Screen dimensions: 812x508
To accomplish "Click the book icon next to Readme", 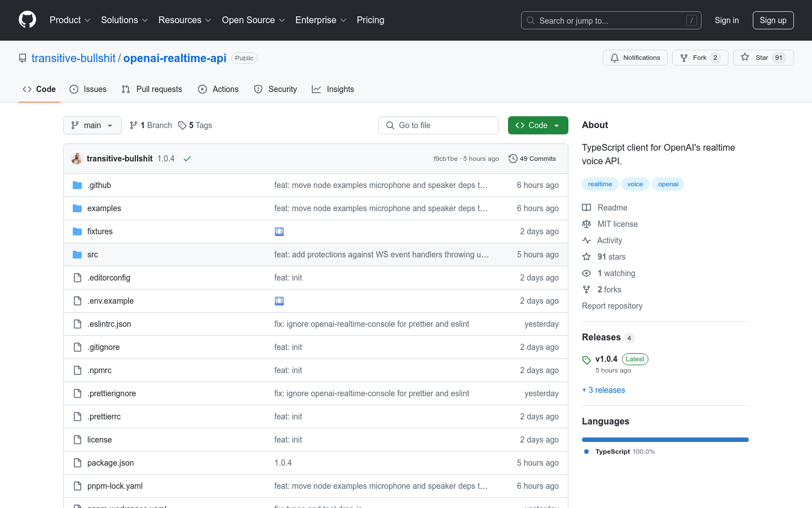I will pyautogui.click(x=586, y=208).
